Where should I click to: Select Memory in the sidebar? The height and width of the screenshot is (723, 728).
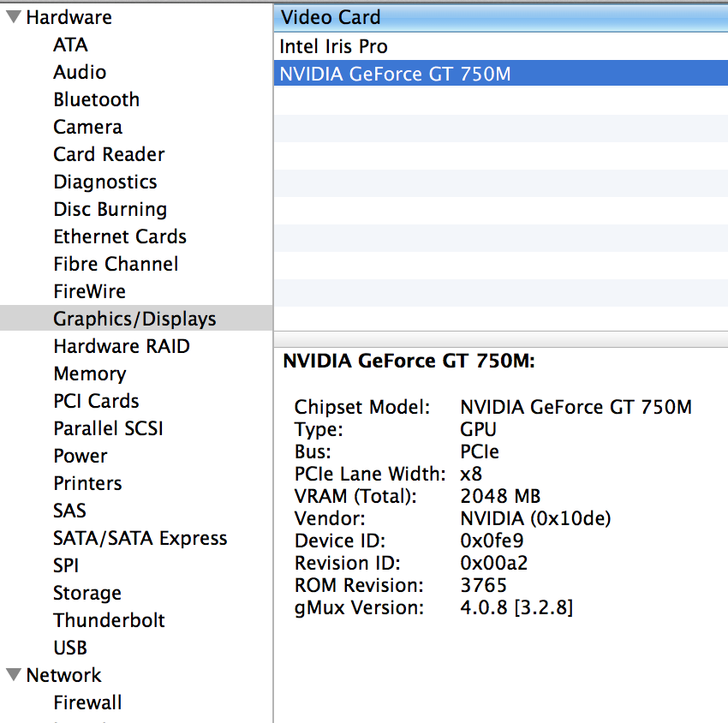90,373
